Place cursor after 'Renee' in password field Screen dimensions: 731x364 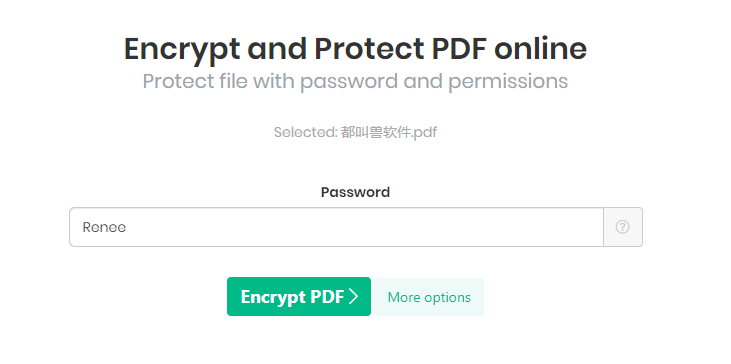click(127, 227)
